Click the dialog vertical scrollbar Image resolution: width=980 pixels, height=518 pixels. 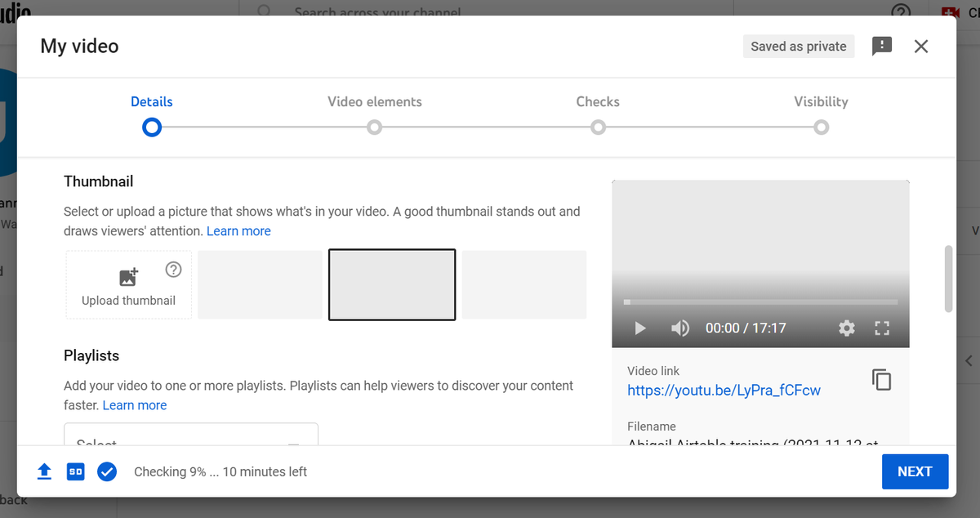point(948,278)
